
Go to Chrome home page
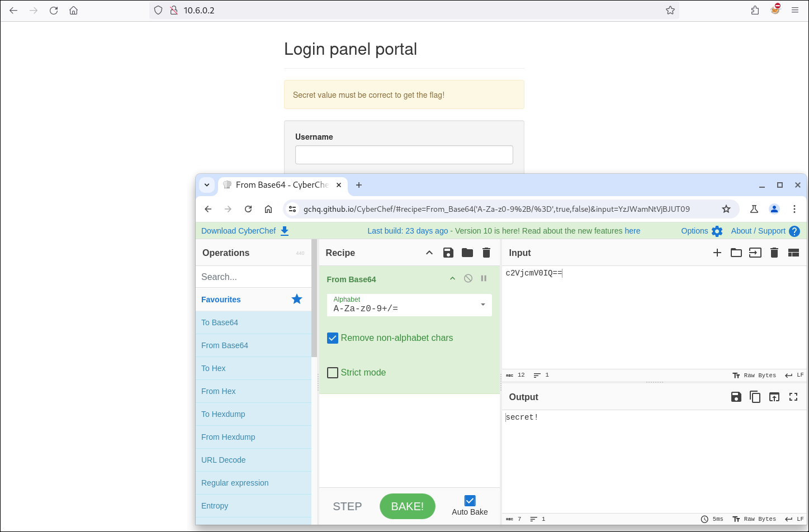[268, 209]
